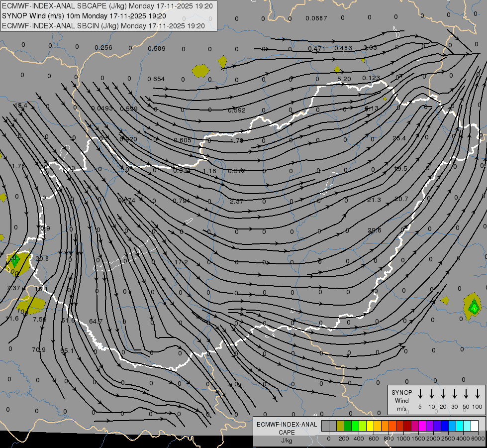This screenshot has height=448, width=487.
Task: Click the J/kg unit label in legend
Action: [287, 441]
